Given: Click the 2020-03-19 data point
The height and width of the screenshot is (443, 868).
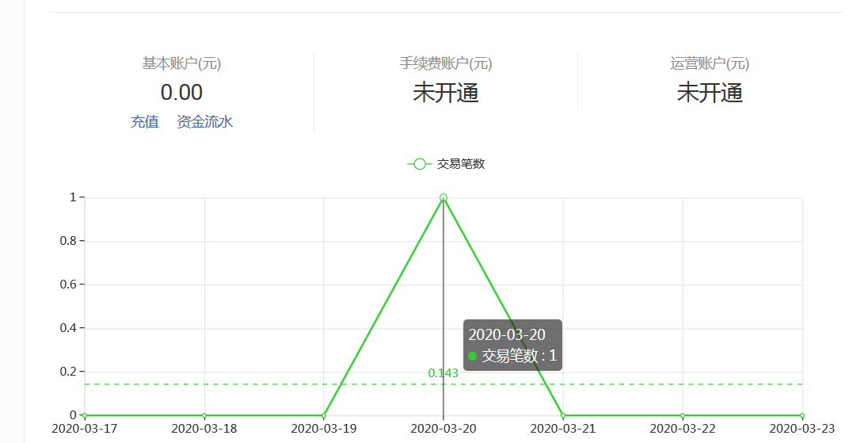Looking at the screenshot, I should click(x=324, y=415).
